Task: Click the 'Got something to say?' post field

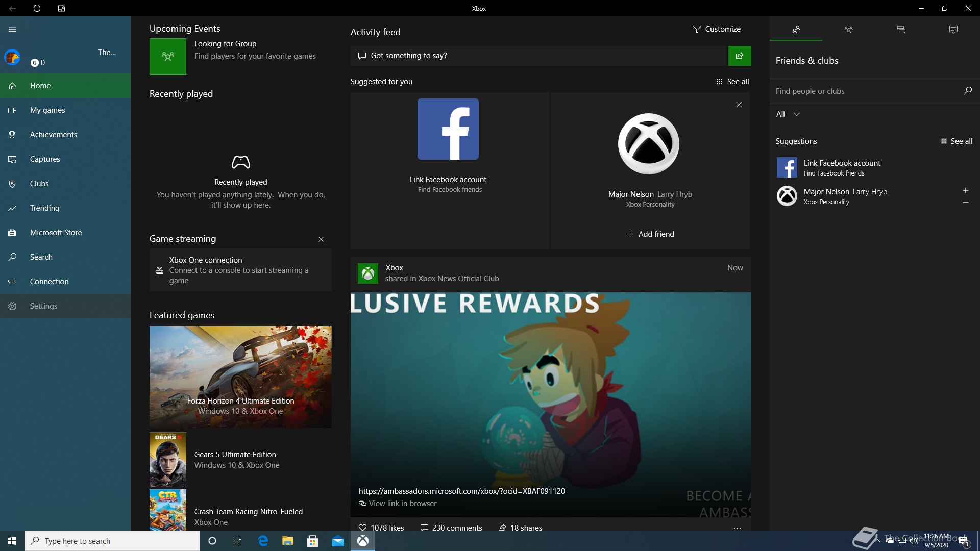Action: point(538,56)
